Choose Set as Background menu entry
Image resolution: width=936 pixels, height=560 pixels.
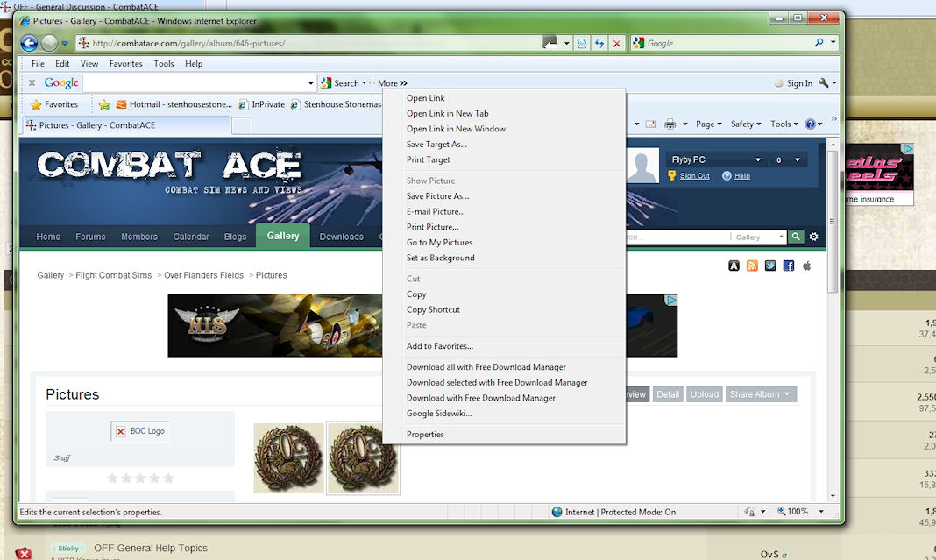[440, 258]
